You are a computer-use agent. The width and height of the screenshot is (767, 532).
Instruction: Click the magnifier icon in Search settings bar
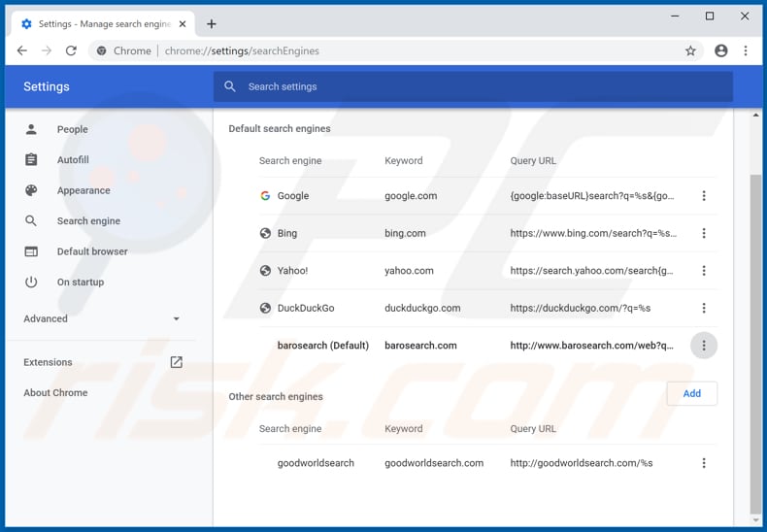coord(230,86)
